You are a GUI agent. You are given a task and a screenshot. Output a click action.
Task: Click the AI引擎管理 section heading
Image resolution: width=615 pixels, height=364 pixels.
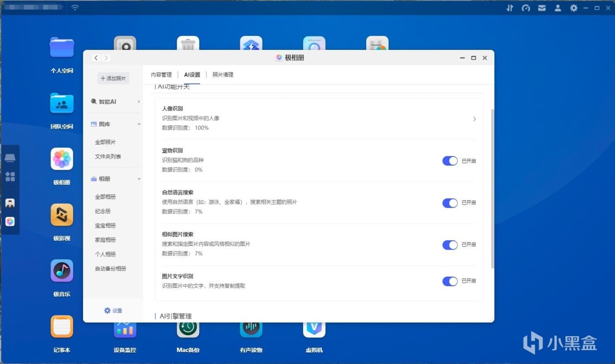175,316
